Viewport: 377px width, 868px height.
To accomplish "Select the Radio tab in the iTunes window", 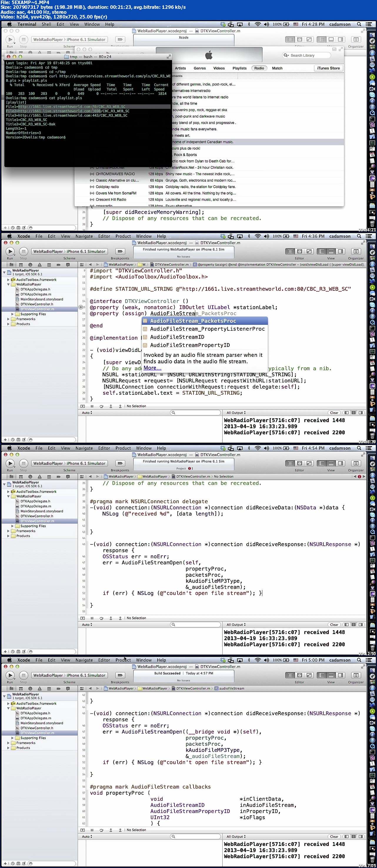I will click(x=259, y=68).
